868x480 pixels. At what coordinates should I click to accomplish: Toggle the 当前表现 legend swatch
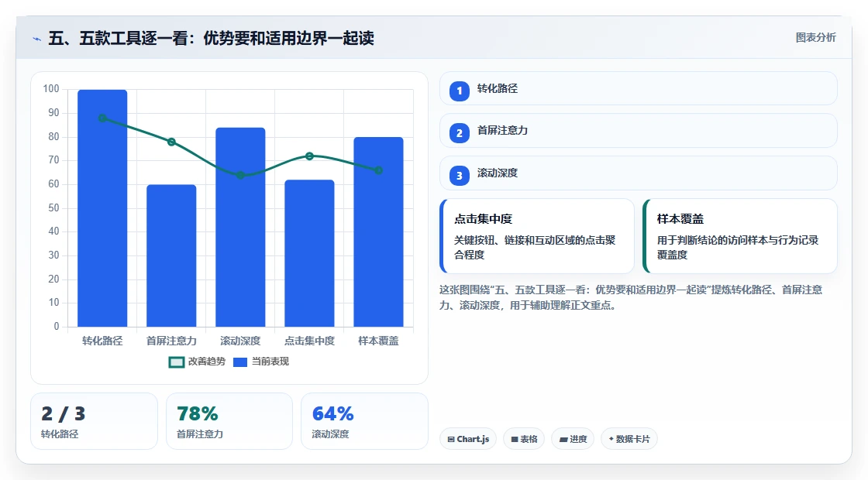239,362
